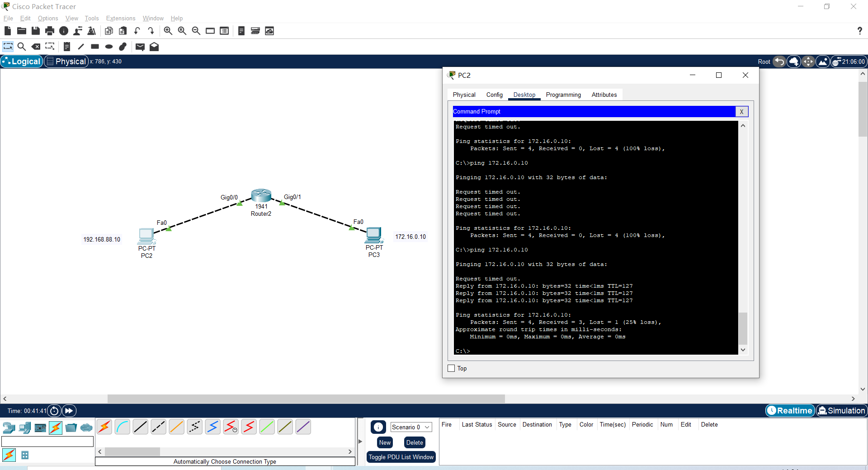Click the Power Cycle Devices button

(x=54, y=411)
